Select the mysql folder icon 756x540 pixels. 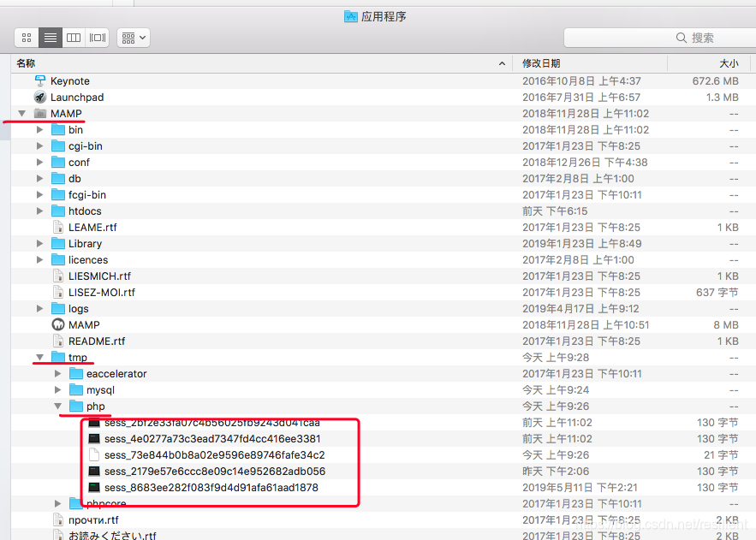click(76, 389)
